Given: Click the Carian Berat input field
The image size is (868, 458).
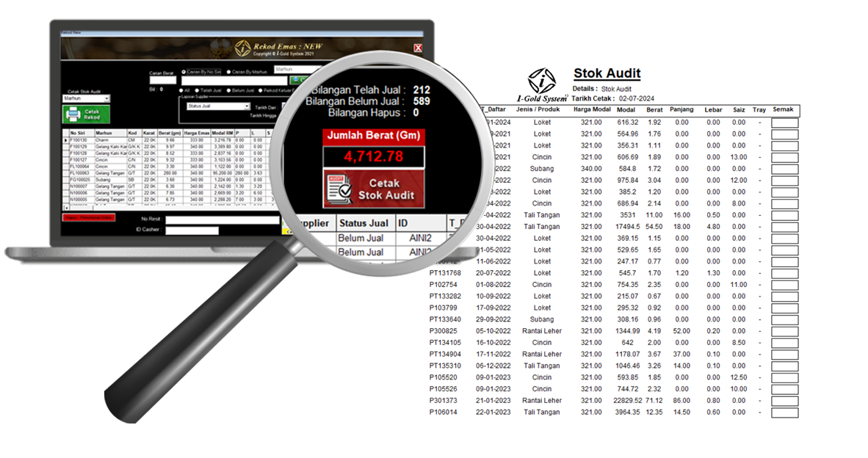Looking at the screenshot, I should tap(163, 81).
